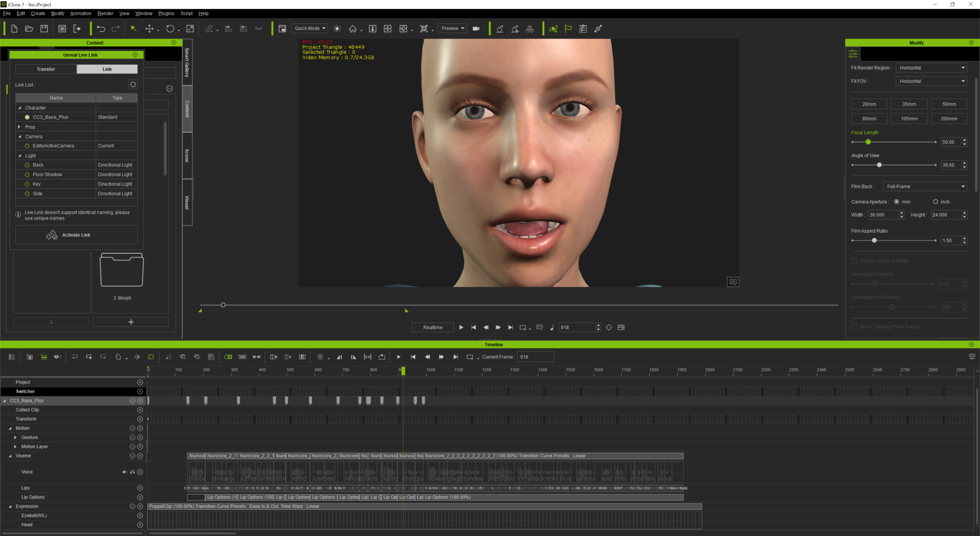This screenshot has height=536, width=980.
Task: Toggle link for Side light
Action: pos(27,194)
